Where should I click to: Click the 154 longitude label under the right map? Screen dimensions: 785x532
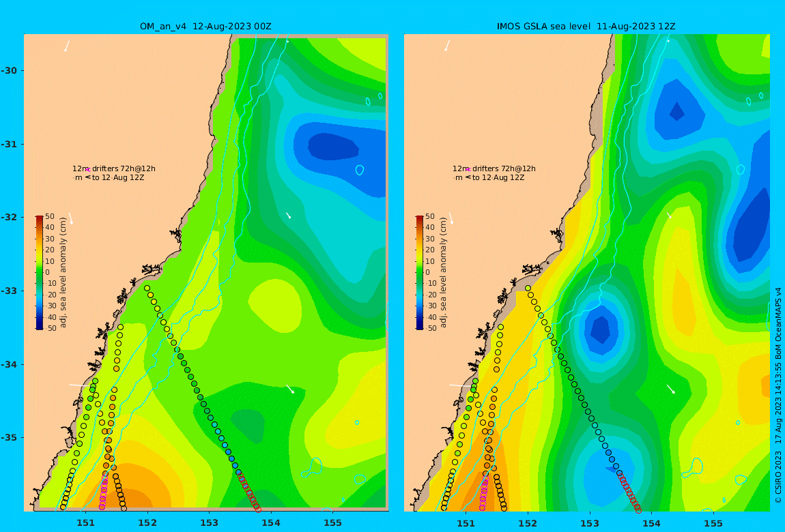pyautogui.click(x=651, y=523)
